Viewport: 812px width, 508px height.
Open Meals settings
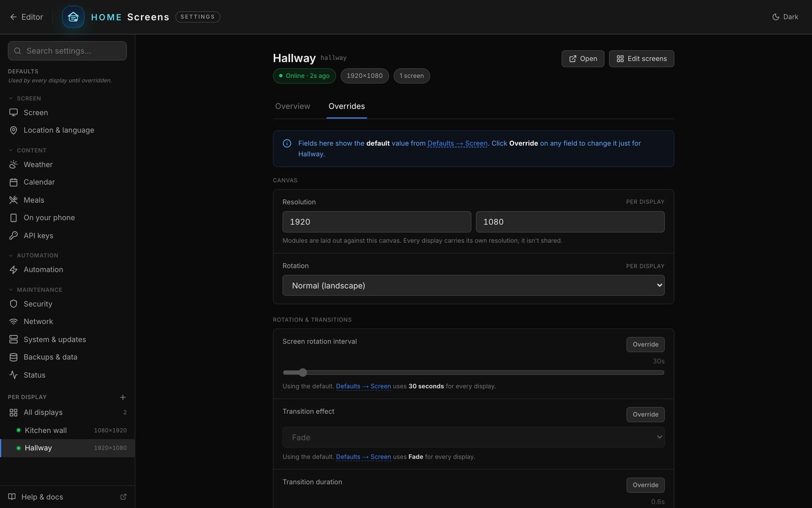[67, 200]
